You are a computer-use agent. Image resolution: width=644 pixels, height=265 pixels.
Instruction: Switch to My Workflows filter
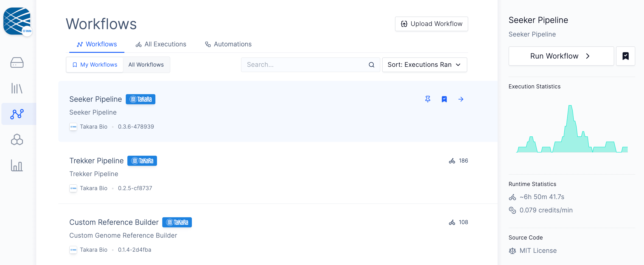pyautogui.click(x=95, y=65)
